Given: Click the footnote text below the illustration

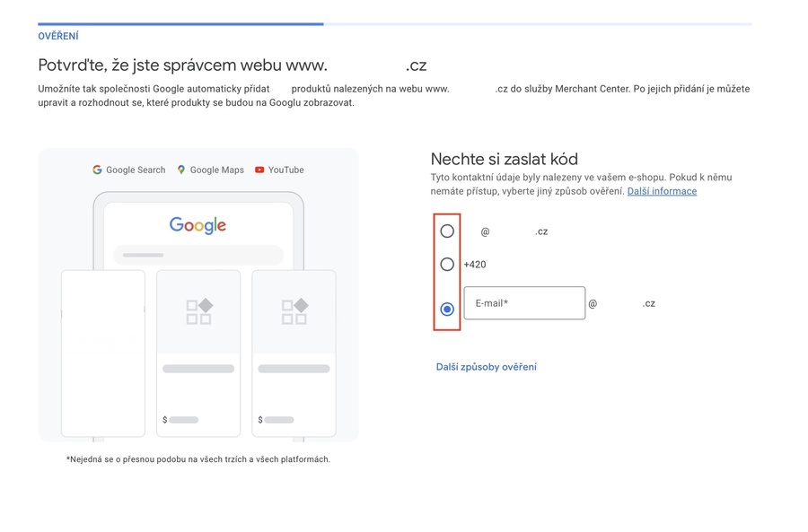Looking at the screenshot, I should 198,459.
